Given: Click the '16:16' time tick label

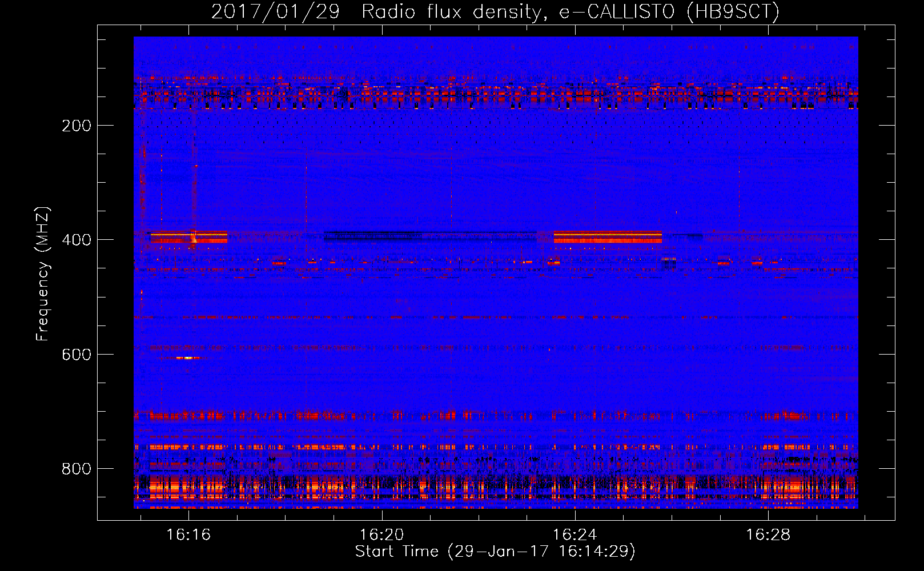Looking at the screenshot, I should click(188, 534).
